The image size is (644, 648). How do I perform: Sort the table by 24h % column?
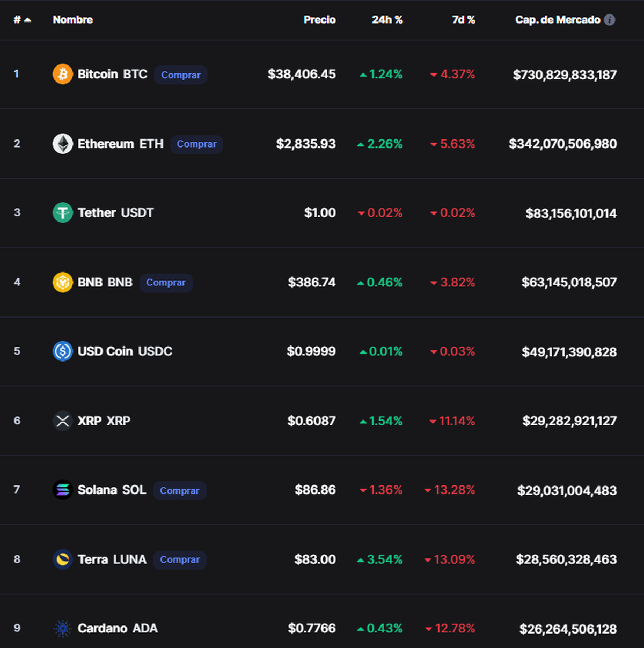(387, 20)
